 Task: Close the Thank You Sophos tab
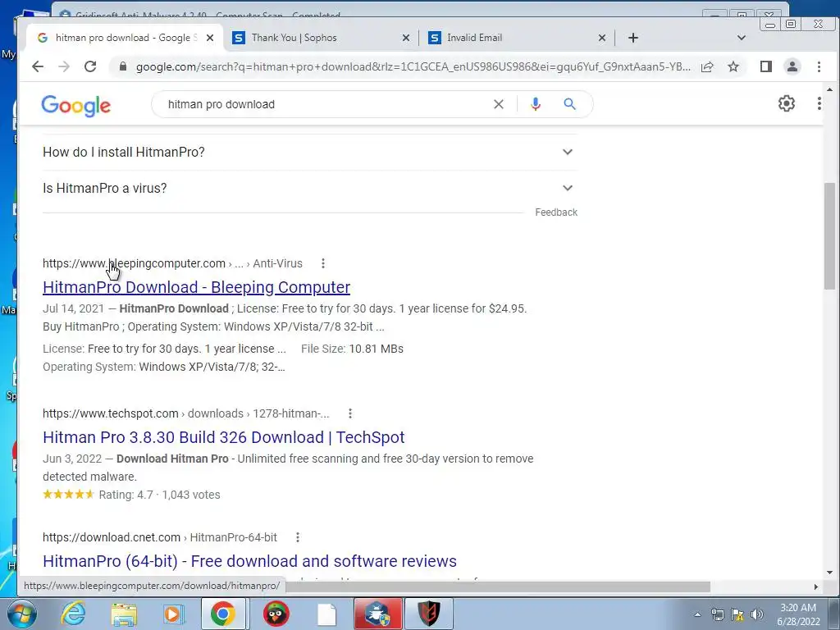click(405, 38)
